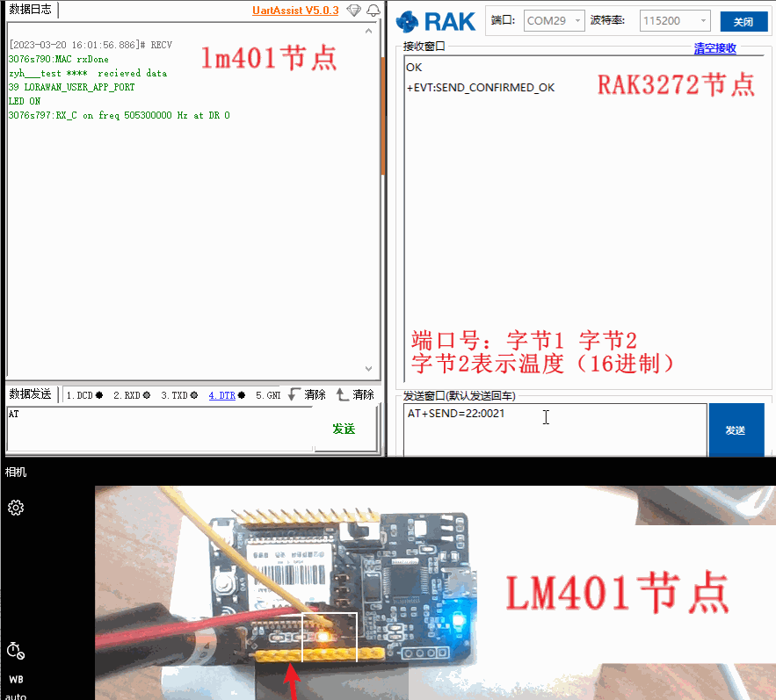Click the AT+SEND=22:0021 input field
Image resolution: width=776 pixels, height=700 pixels.
(x=555, y=429)
